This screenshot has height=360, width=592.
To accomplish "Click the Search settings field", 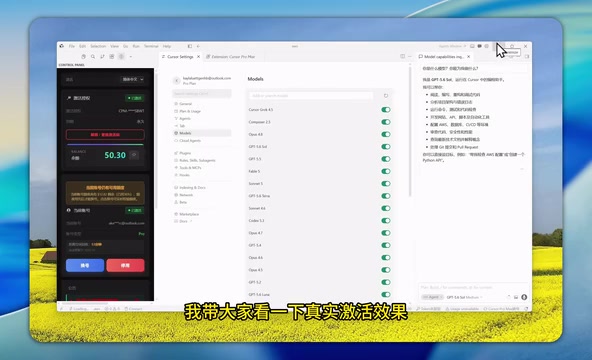I will (x=202, y=94).
